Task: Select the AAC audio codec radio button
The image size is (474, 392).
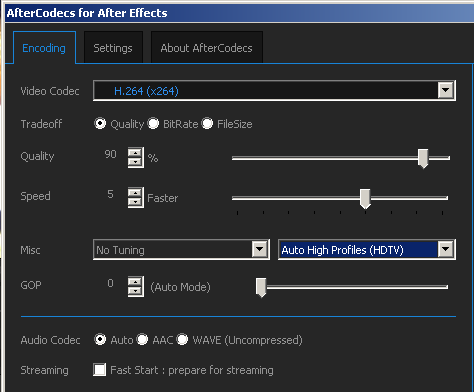Action: click(142, 340)
